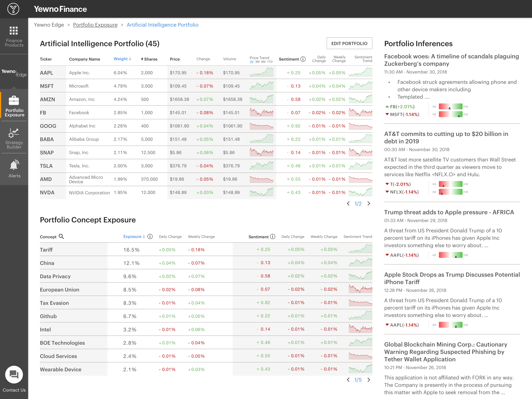The image size is (532, 399).
Task: Click the Concept column header
Action: click(48, 237)
